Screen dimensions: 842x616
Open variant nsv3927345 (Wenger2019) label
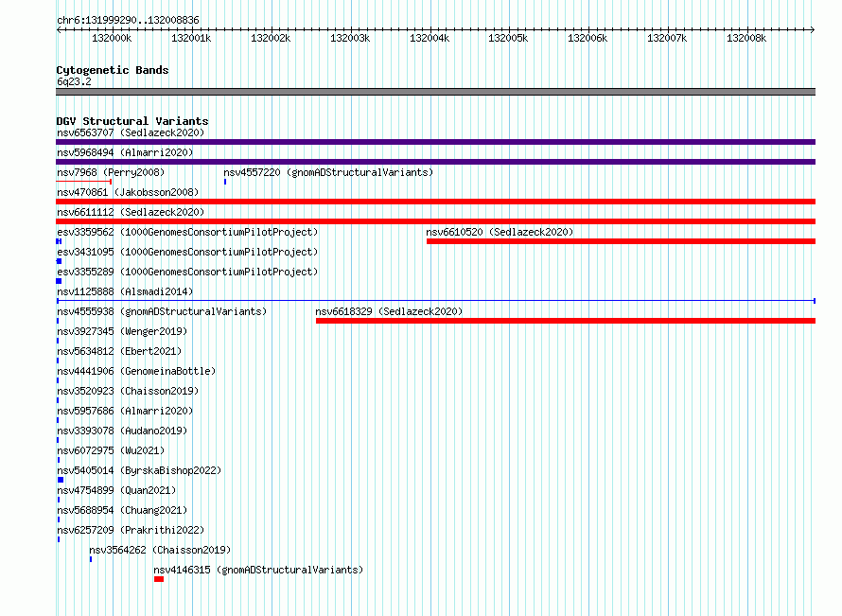click(122, 331)
